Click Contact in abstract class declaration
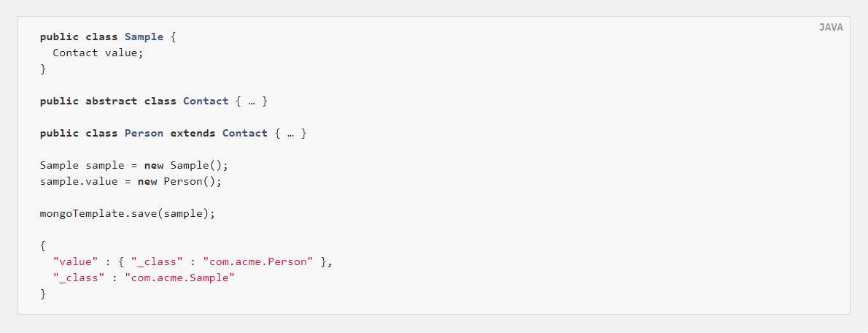Viewport: 868px width, 333px height. 206,102
